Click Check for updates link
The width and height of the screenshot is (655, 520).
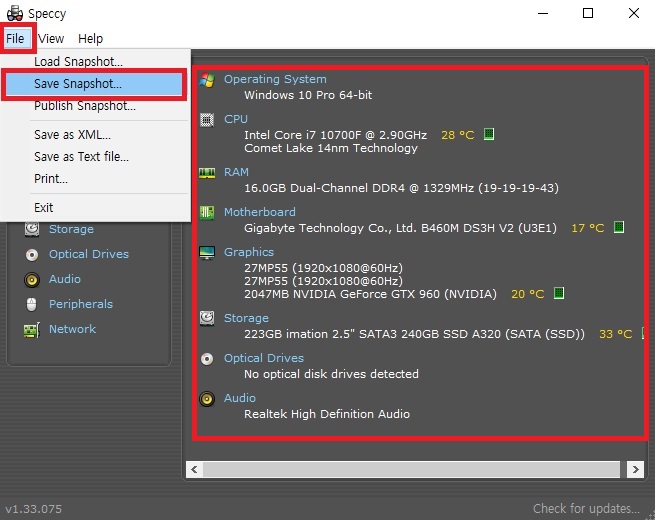tap(586, 508)
